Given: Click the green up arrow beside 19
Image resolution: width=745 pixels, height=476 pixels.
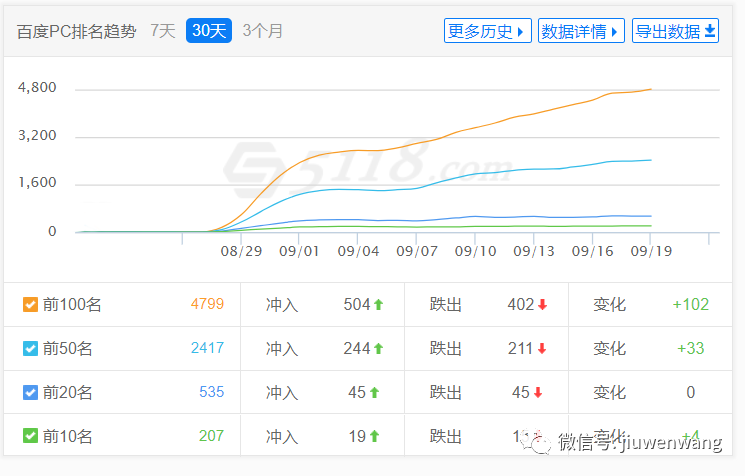Looking at the screenshot, I should 374,436.
